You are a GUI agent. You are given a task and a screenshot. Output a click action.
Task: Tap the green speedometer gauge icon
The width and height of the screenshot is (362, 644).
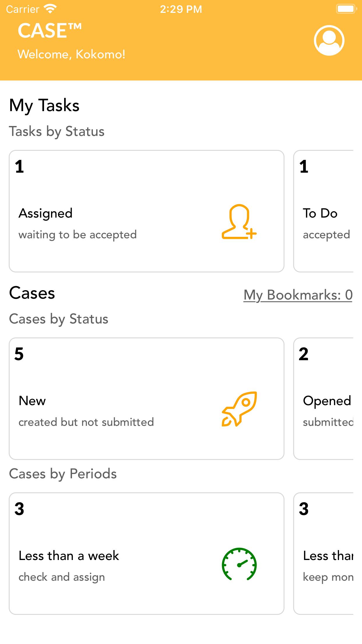(239, 564)
